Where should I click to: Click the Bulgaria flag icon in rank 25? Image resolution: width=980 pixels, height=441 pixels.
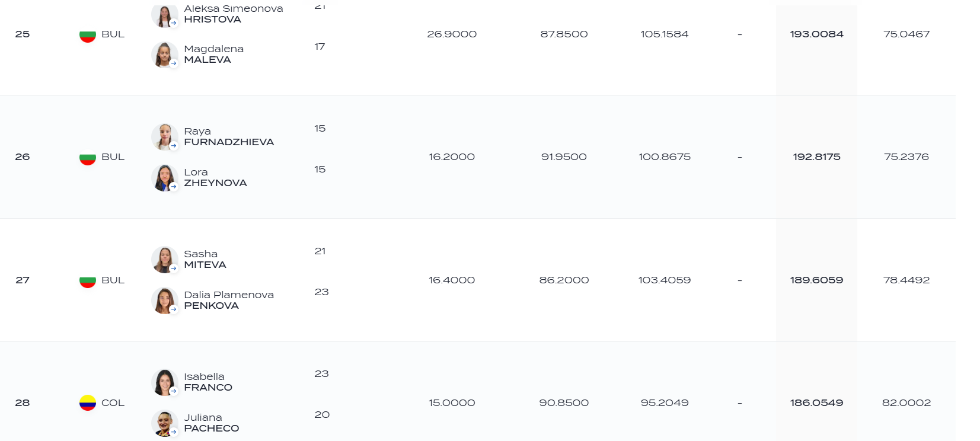point(88,35)
